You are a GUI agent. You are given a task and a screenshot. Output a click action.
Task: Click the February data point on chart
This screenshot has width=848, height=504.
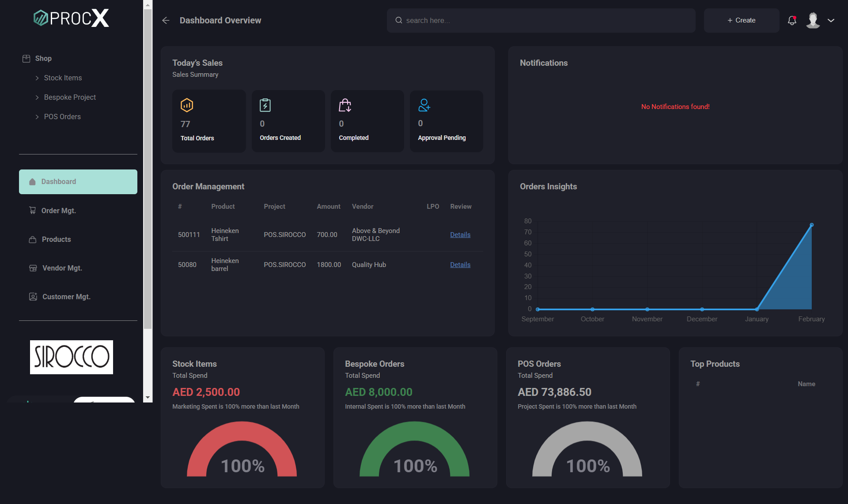(x=811, y=225)
